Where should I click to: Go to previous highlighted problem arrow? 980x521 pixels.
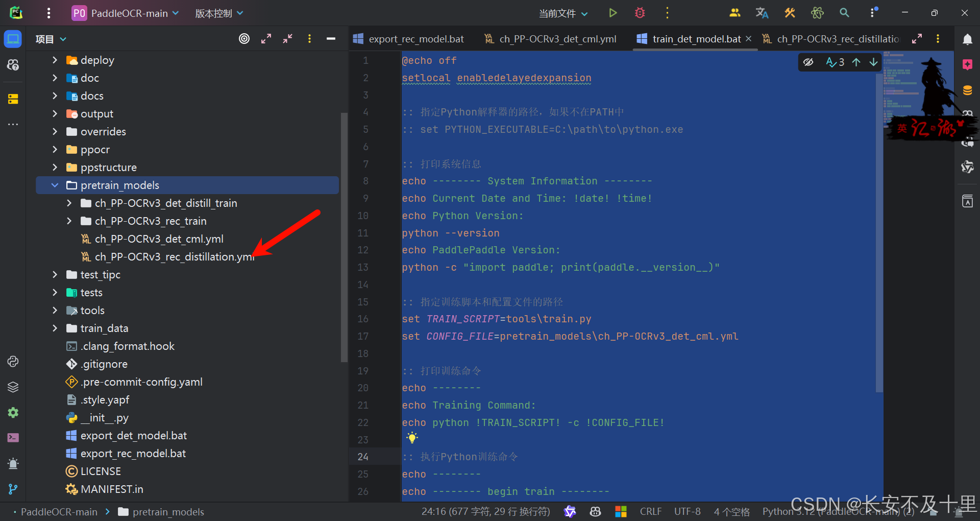tap(856, 62)
